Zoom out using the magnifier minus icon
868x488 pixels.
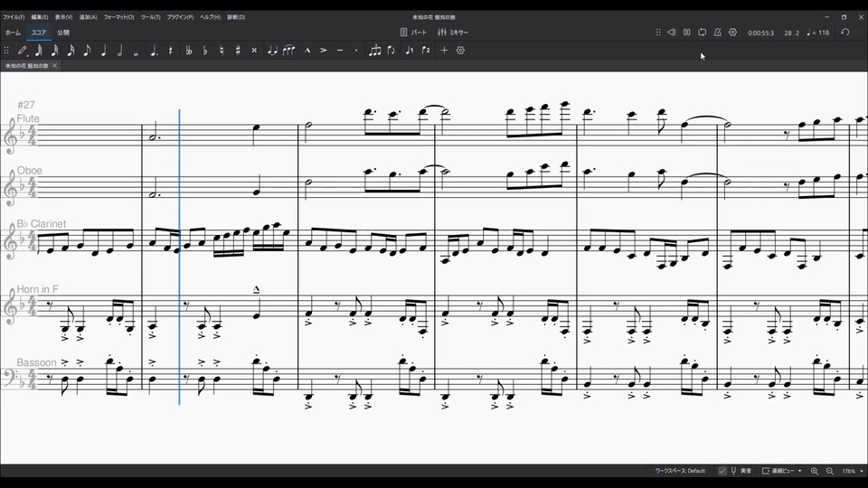[830, 471]
